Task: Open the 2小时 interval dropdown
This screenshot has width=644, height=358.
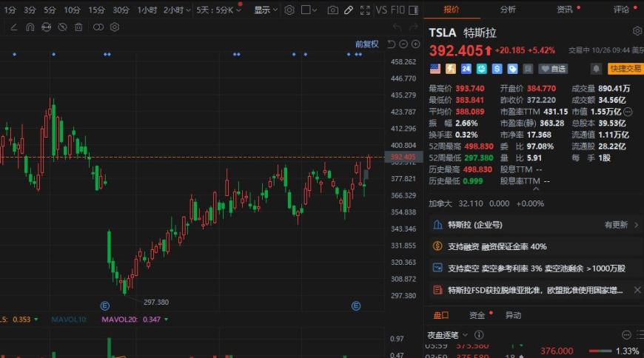Action: coord(177,10)
